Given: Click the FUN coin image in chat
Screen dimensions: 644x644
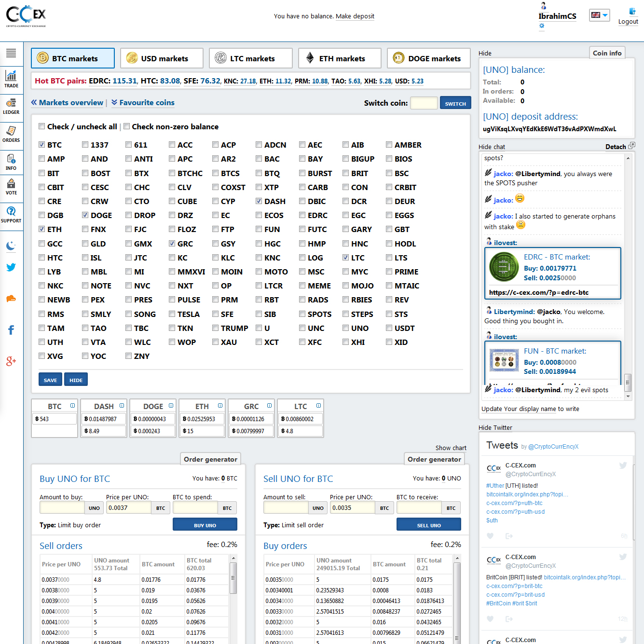Looking at the screenshot, I should tap(504, 360).
